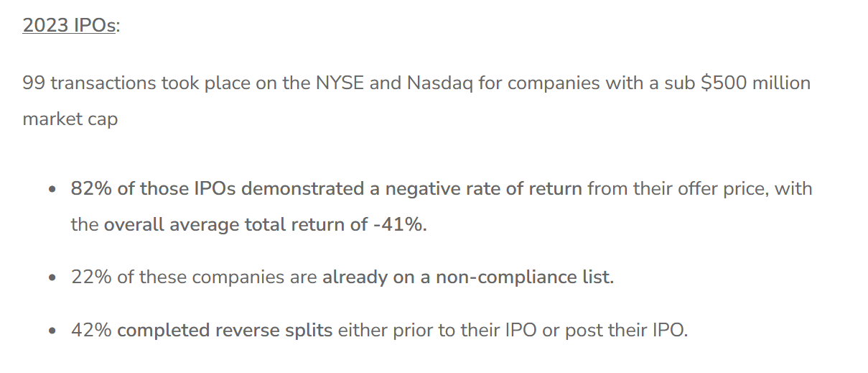Click the bold "completed reverse splits" phrase

pyautogui.click(x=225, y=331)
